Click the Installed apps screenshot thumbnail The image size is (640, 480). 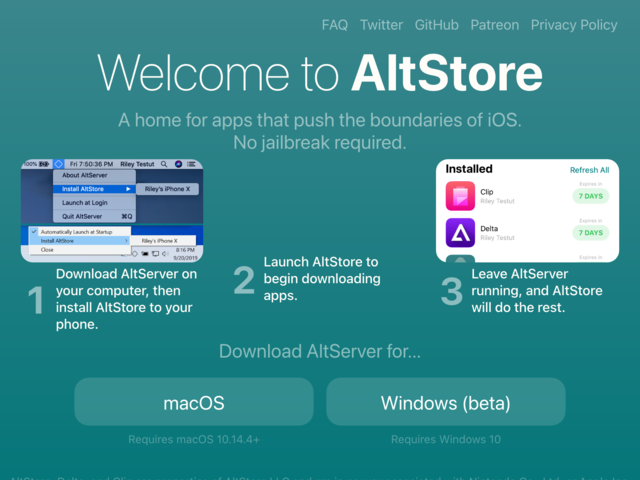click(x=527, y=211)
